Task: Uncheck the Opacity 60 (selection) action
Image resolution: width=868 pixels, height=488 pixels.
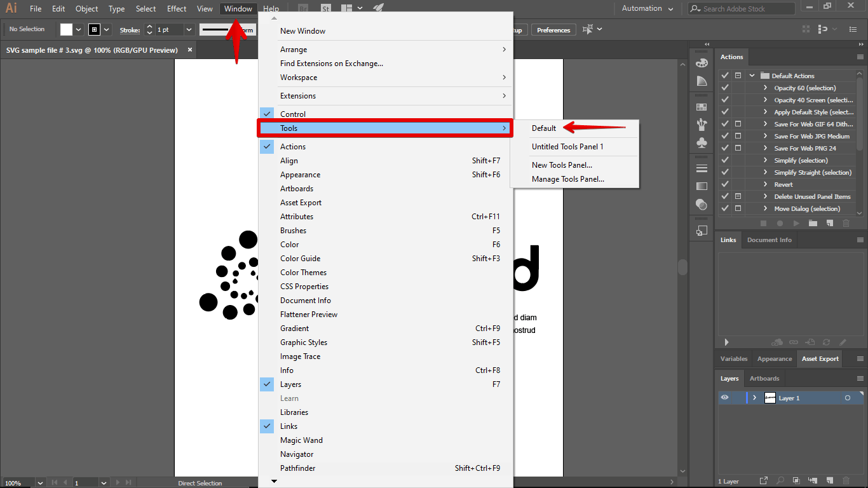Action: (x=725, y=87)
